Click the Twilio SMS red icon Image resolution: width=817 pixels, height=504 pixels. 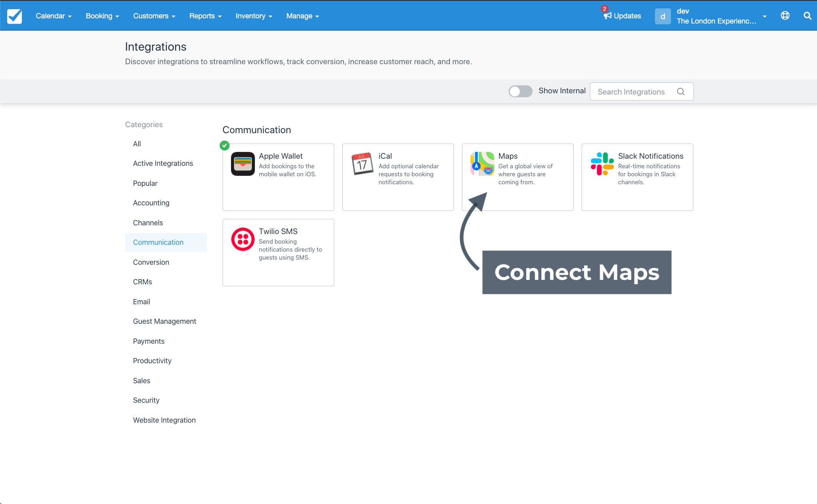[243, 239]
